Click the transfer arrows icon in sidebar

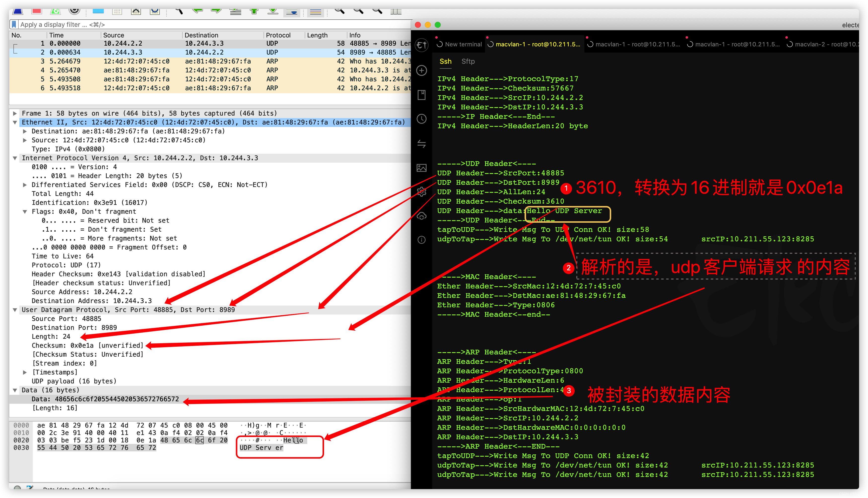[422, 144]
